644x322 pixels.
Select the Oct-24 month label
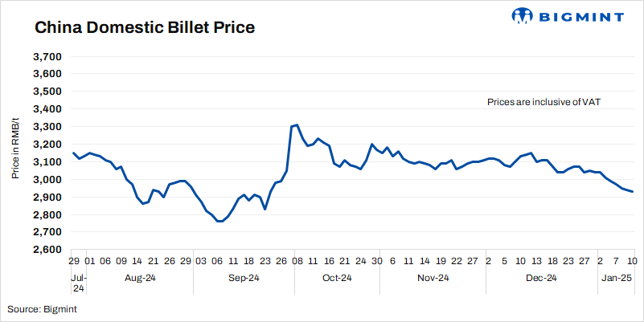[337, 278]
